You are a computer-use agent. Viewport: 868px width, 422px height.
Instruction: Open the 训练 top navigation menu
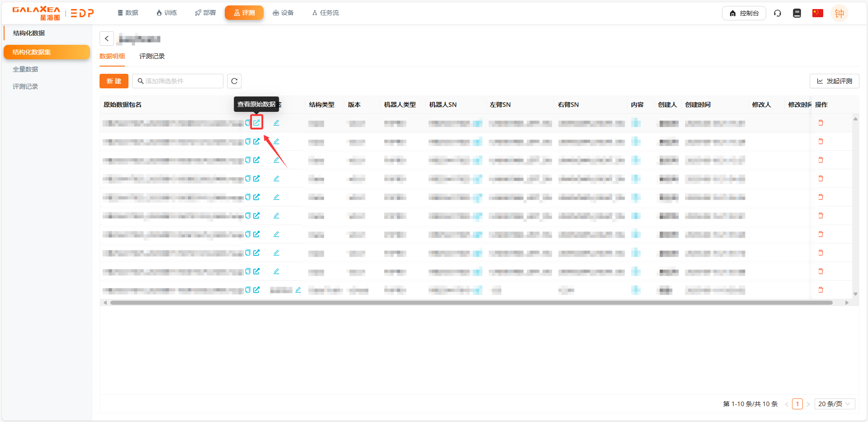[x=166, y=13]
